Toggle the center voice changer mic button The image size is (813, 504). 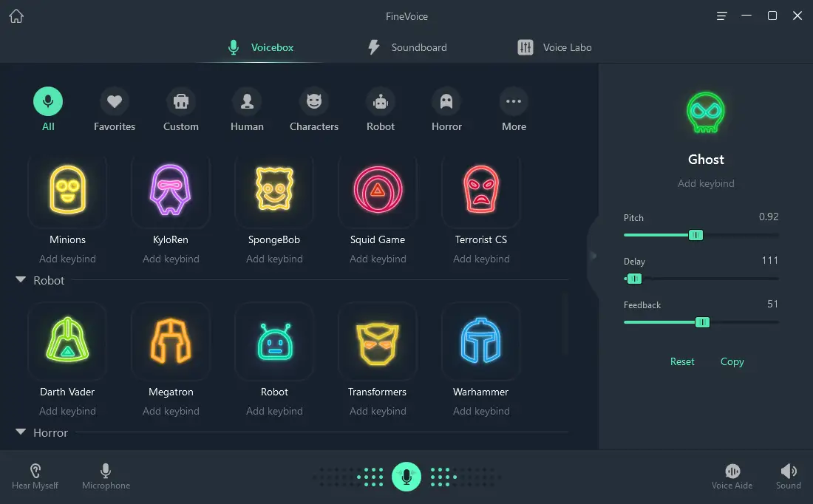pyautogui.click(x=406, y=477)
